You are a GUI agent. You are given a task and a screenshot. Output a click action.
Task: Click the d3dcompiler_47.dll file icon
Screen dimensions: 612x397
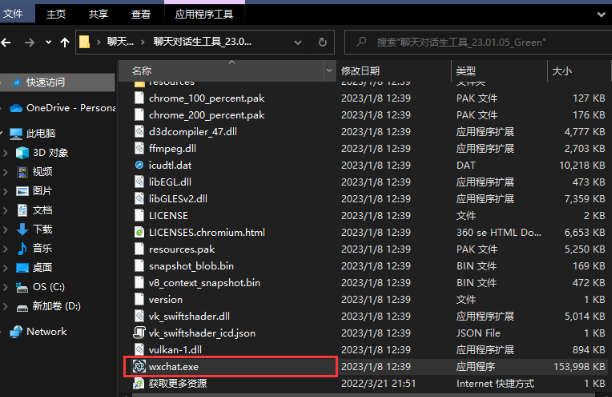click(139, 132)
